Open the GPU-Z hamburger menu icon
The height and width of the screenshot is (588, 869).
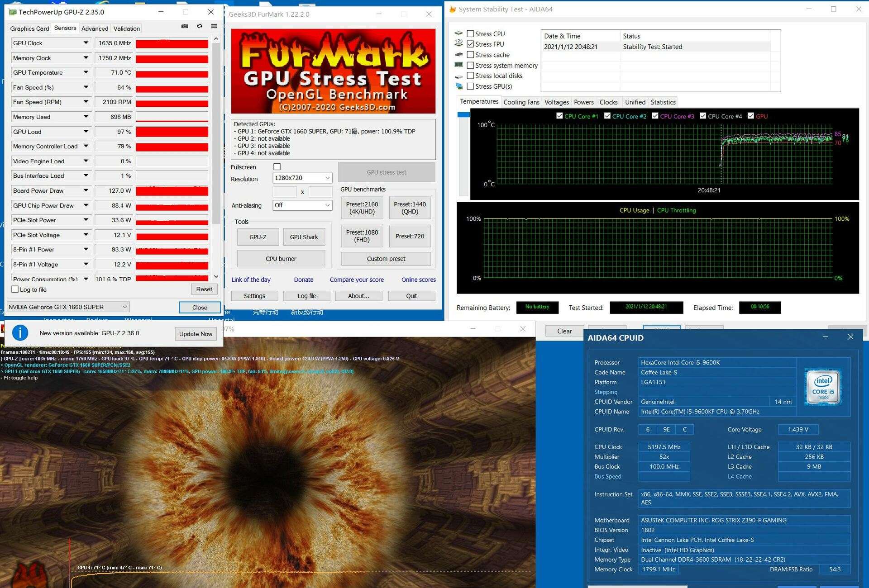click(x=214, y=26)
